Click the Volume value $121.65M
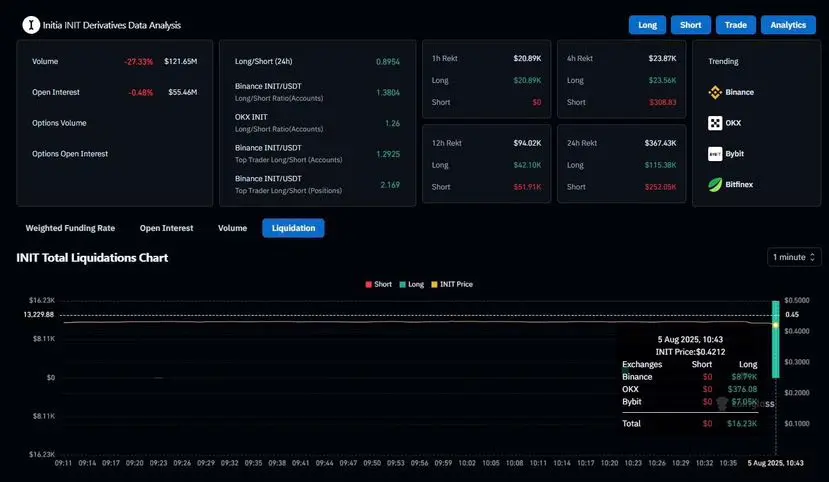 tap(180, 61)
